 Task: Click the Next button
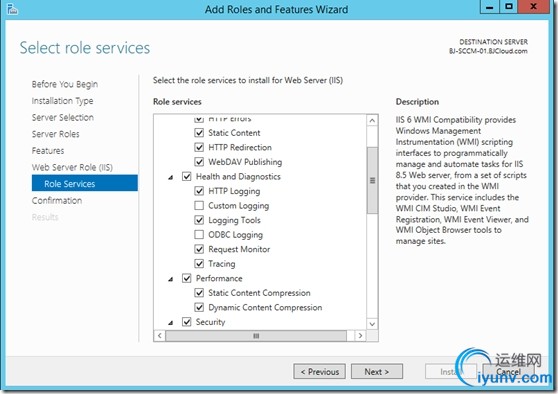(x=377, y=372)
